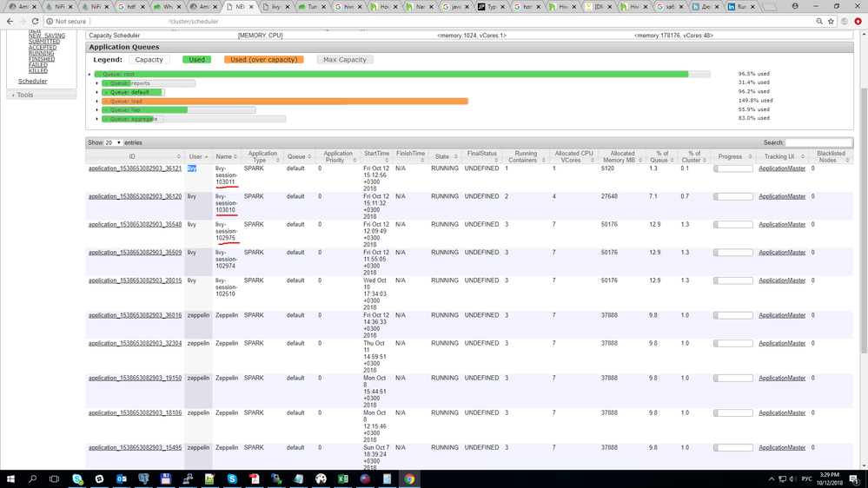Switch to the LinkedIn Run tab
868x488 pixels.
tap(740, 7)
